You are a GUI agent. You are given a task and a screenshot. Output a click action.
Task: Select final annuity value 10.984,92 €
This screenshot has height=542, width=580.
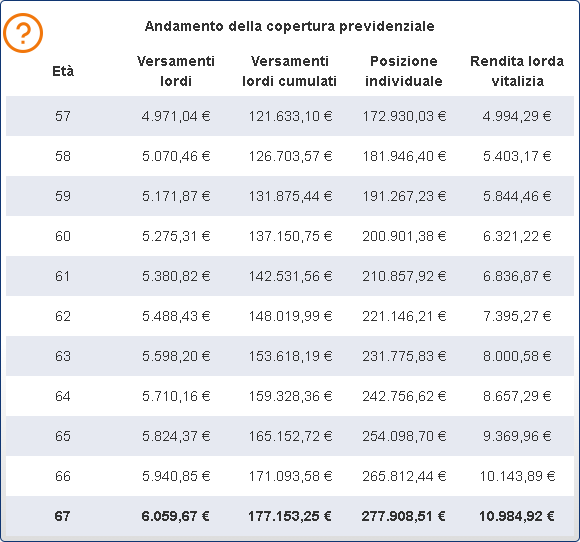tap(517, 516)
